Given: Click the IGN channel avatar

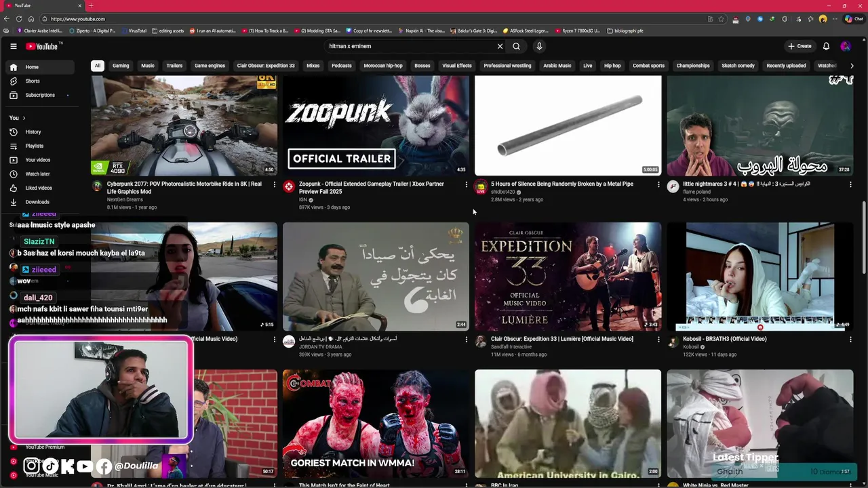Looking at the screenshot, I should pyautogui.click(x=289, y=186).
